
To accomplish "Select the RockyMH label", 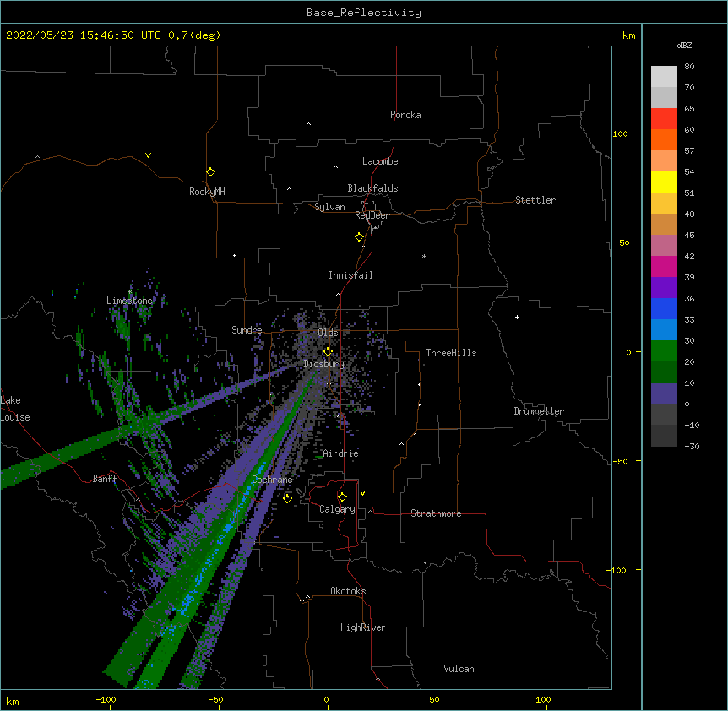I will (207, 192).
